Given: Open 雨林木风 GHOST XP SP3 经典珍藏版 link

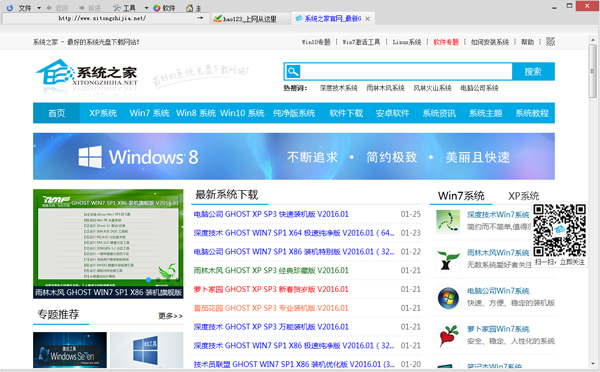Looking at the screenshot, I should (x=271, y=270).
